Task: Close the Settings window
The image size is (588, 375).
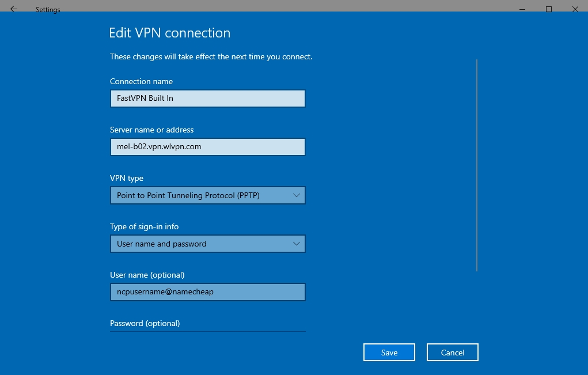Action: 575,9
